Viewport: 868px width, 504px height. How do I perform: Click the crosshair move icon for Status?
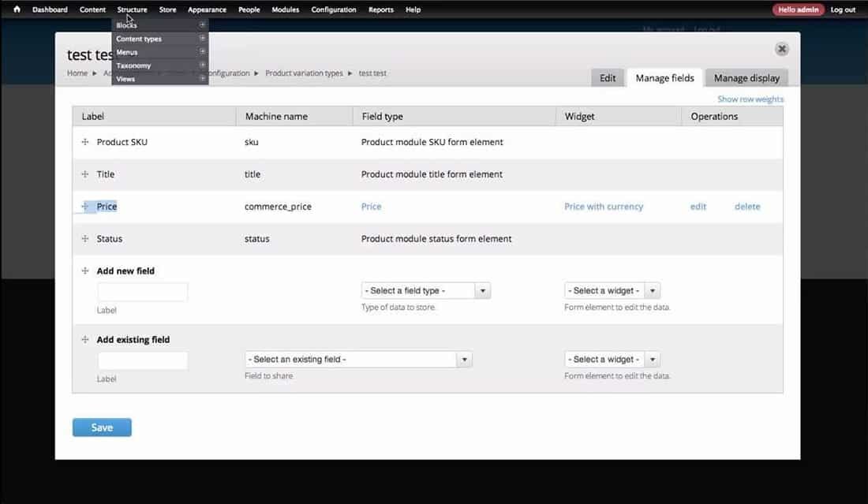pos(85,238)
